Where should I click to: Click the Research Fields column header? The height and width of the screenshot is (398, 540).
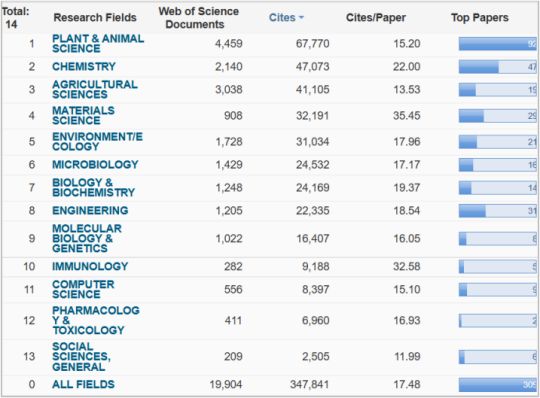click(x=95, y=18)
